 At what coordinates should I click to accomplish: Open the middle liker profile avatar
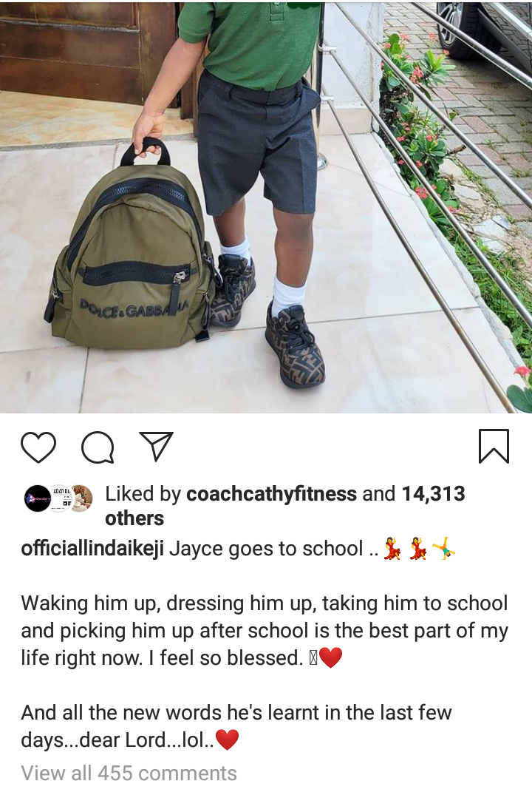point(59,498)
